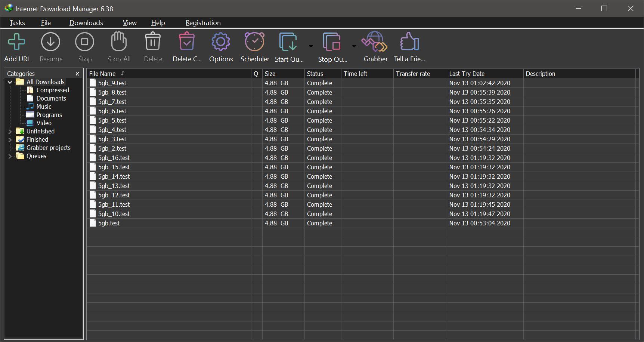Open the Grabber tool
This screenshot has width=644, height=342.
coord(375,41)
